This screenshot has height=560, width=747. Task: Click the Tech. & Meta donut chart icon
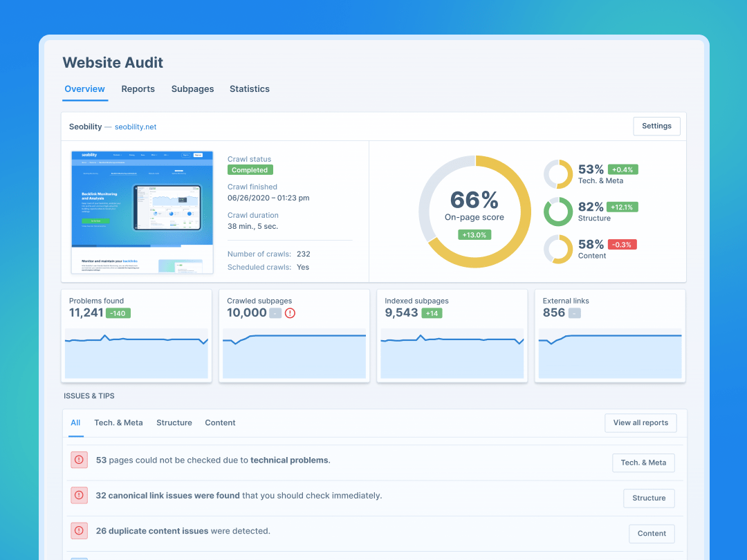[x=557, y=174]
